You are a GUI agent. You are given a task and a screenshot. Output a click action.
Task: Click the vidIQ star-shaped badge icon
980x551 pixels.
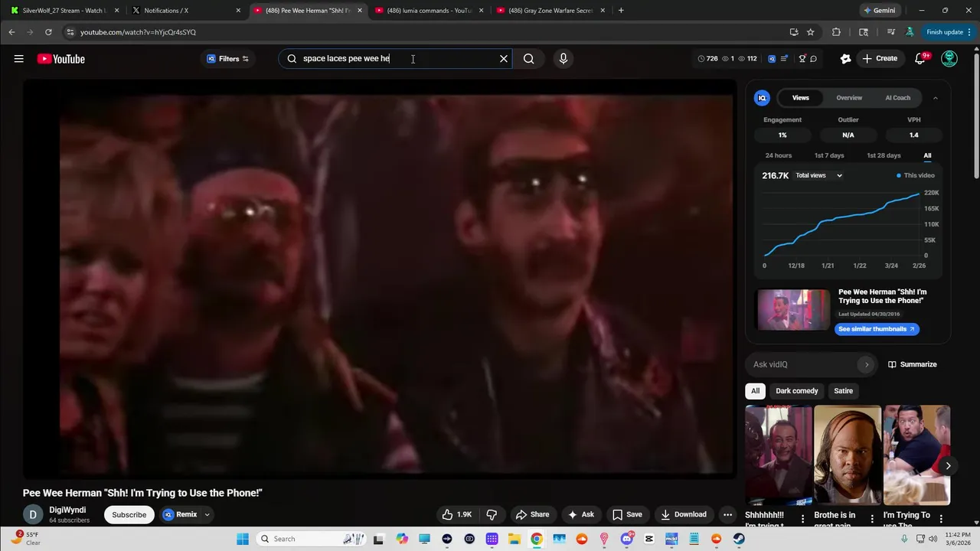coord(845,59)
